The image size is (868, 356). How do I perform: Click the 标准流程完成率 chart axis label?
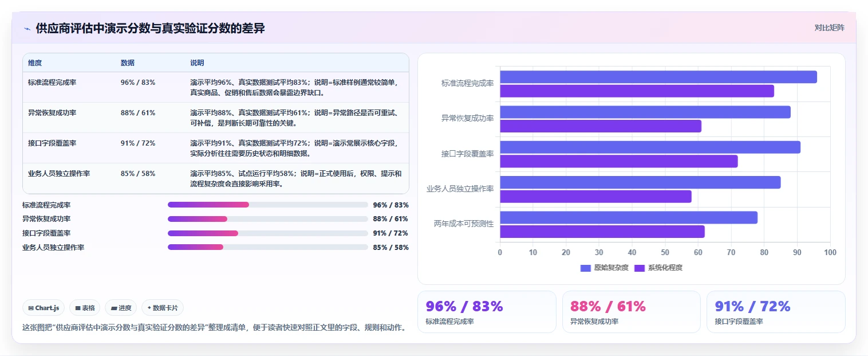click(467, 83)
